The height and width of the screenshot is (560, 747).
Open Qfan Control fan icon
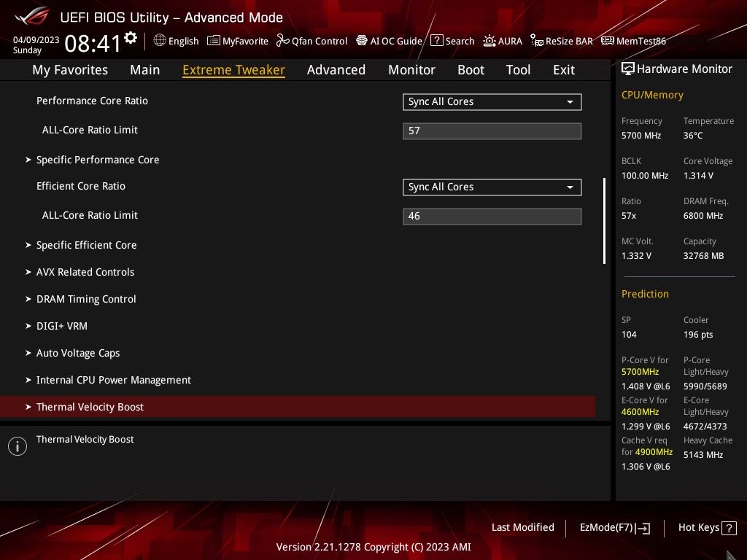pos(282,41)
